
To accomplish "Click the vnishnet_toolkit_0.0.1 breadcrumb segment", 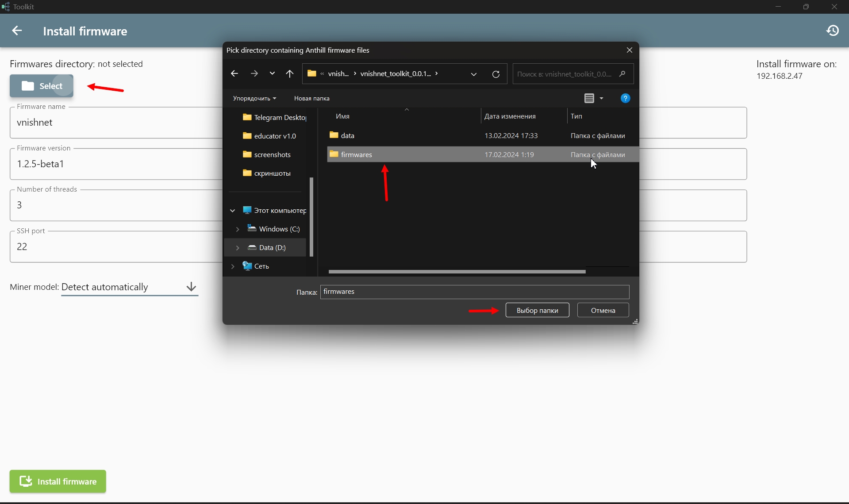I will click(396, 74).
